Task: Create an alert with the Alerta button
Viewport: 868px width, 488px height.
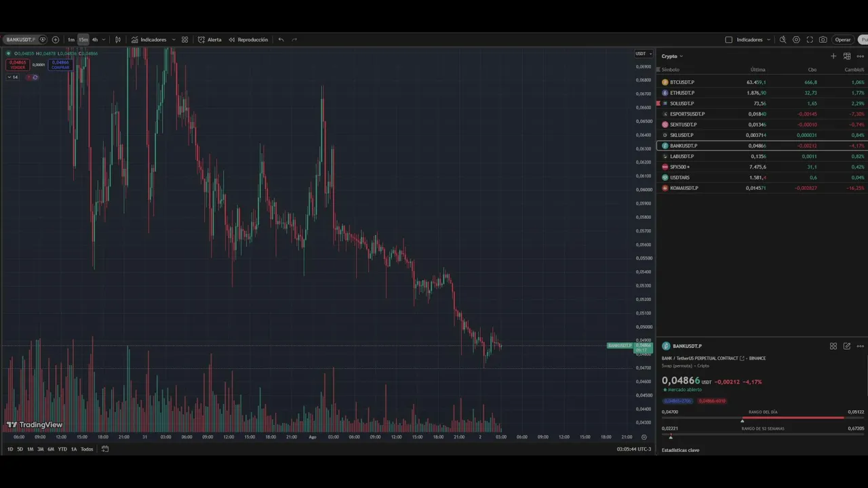Action: click(210, 39)
